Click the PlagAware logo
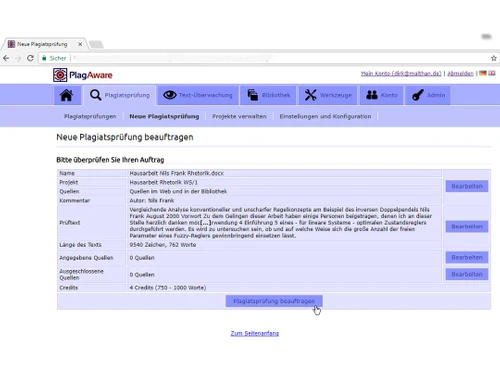 tap(83, 75)
